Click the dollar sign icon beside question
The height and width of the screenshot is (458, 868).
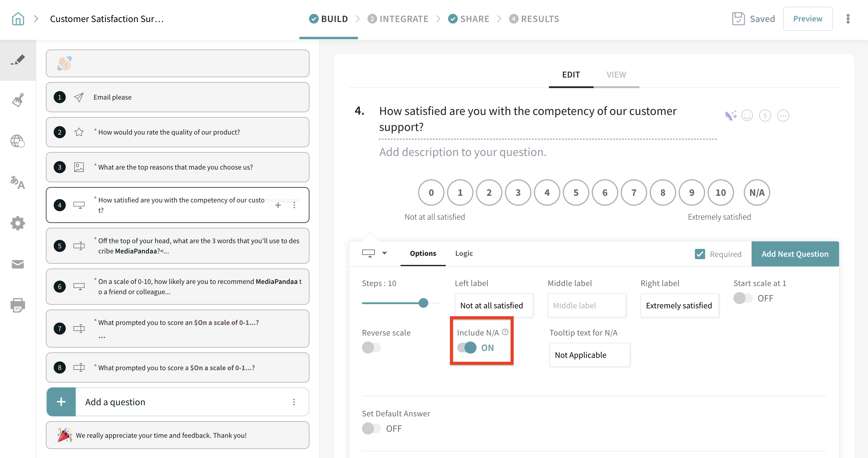(765, 116)
